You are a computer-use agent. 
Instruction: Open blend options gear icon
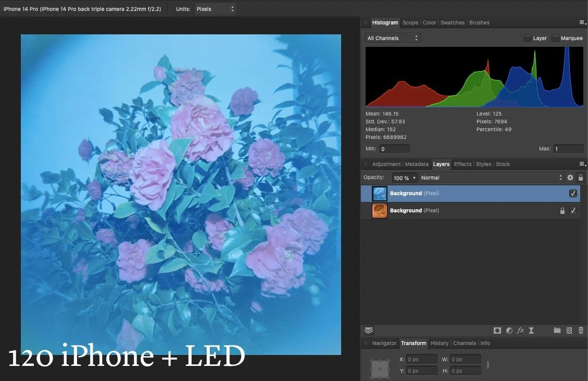pos(570,177)
